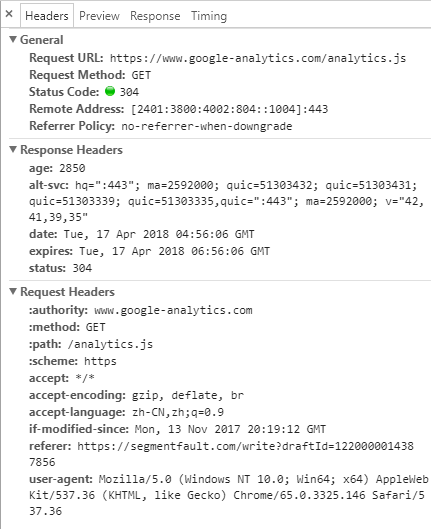Click the General section heading

[x=41, y=40]
